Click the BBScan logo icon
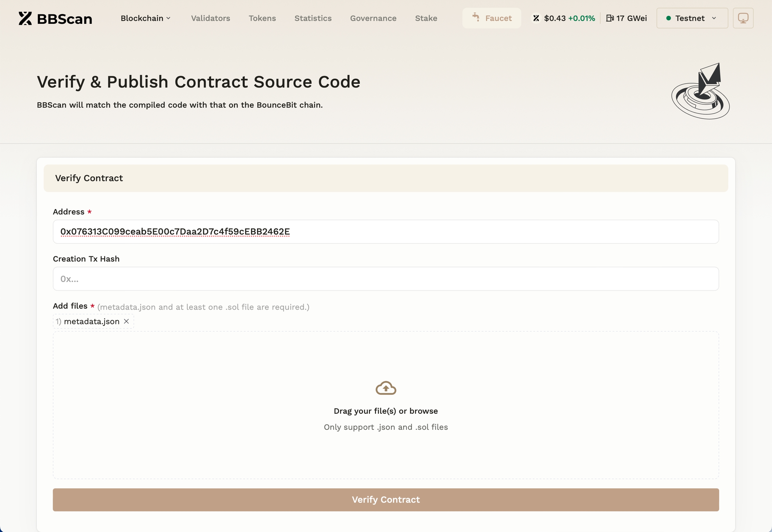The width and height of the screenshot is (772, 532). pyautogui.click(x=25, y=18)
